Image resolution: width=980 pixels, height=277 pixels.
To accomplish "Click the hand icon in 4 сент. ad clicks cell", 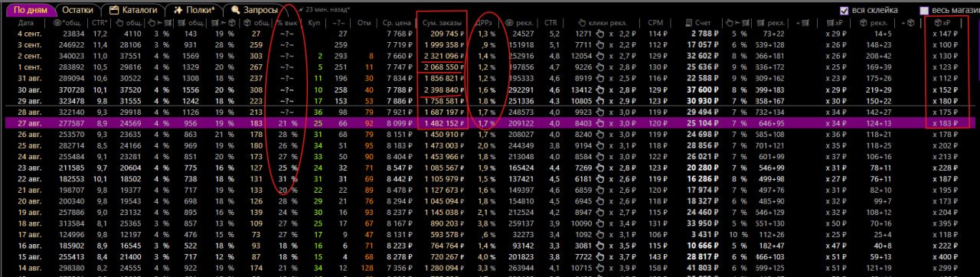I will tap(600, 34).
